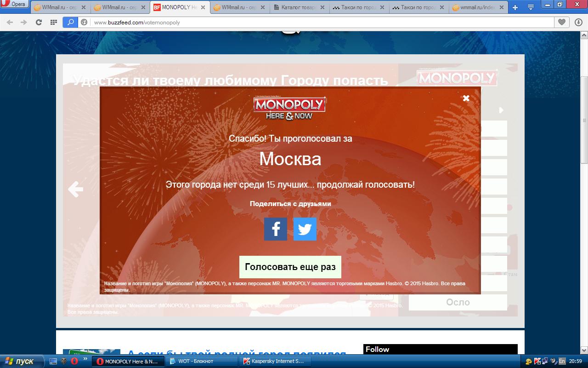Bookmark the page with the heart icon
The height and width of the screenshot is (368, 588).
coord(561,22)
